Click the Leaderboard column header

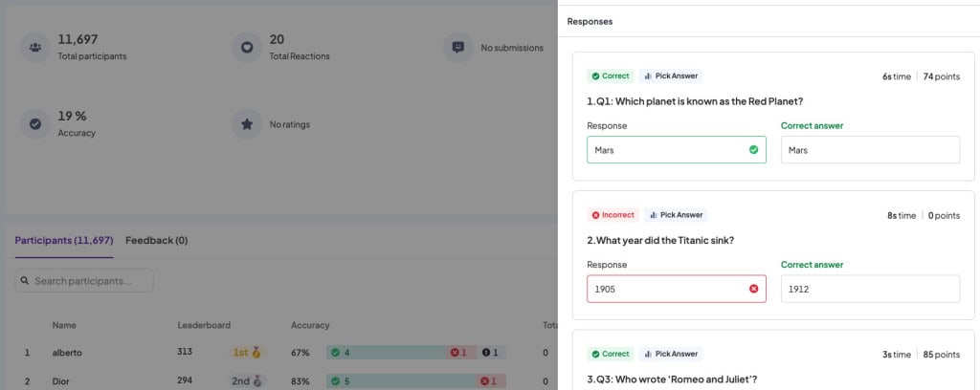point(204,325)
